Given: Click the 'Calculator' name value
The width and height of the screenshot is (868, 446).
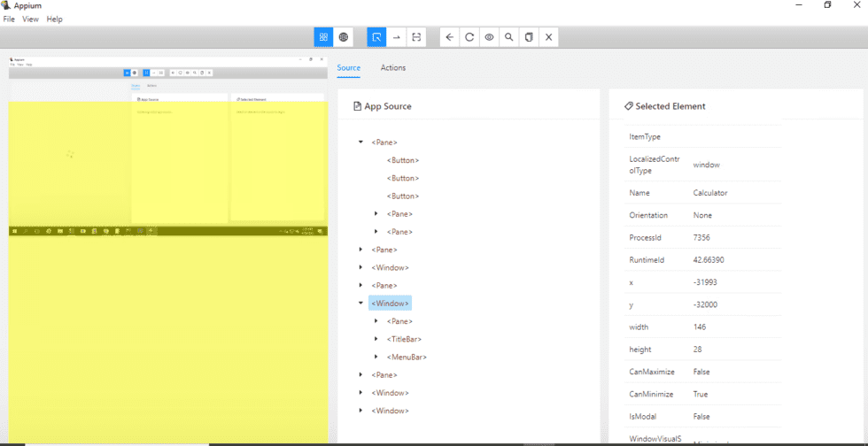Looking at the screenshot, I should click(x=710, y=193).
